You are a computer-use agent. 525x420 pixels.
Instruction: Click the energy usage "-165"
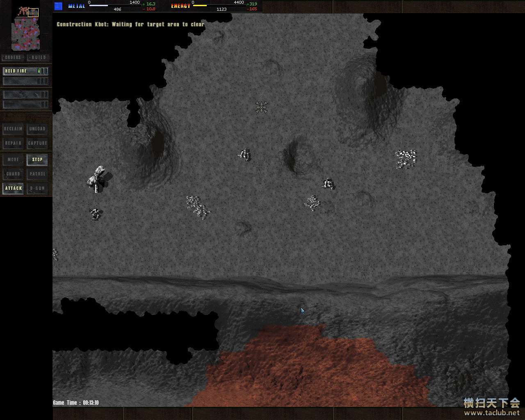[x=252, y=9]
